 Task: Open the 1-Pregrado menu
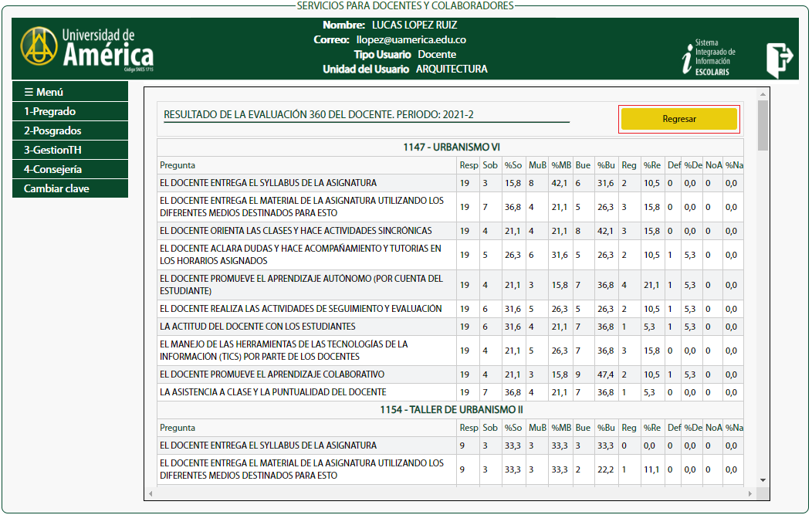coord(70,111)
